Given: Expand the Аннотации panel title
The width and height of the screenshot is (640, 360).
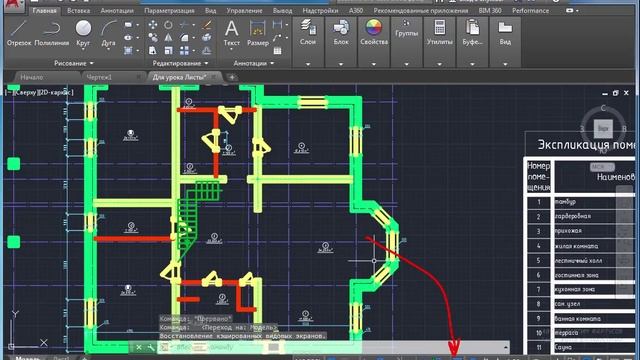Looking at the screenshot, I should [254, 63].
